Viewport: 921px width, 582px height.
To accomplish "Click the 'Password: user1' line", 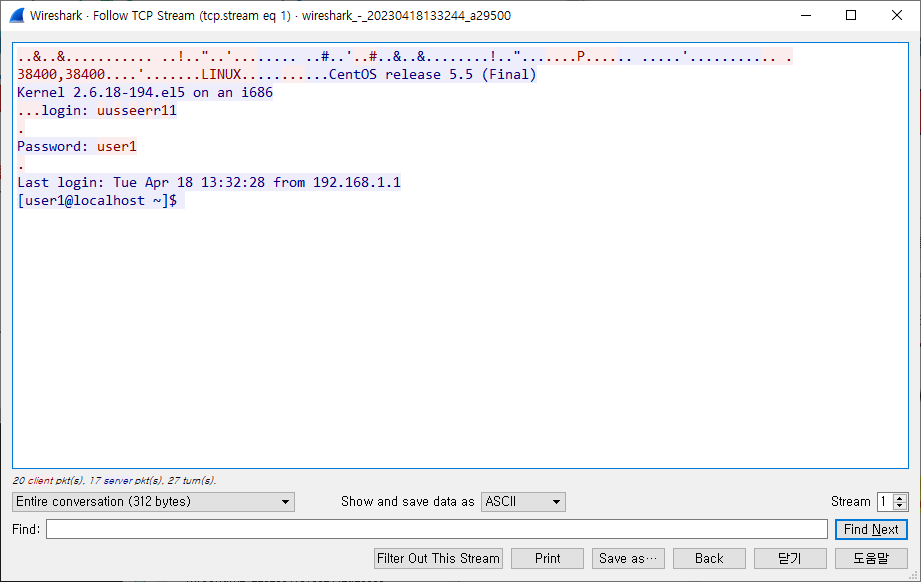I will (x=77, y=146).
